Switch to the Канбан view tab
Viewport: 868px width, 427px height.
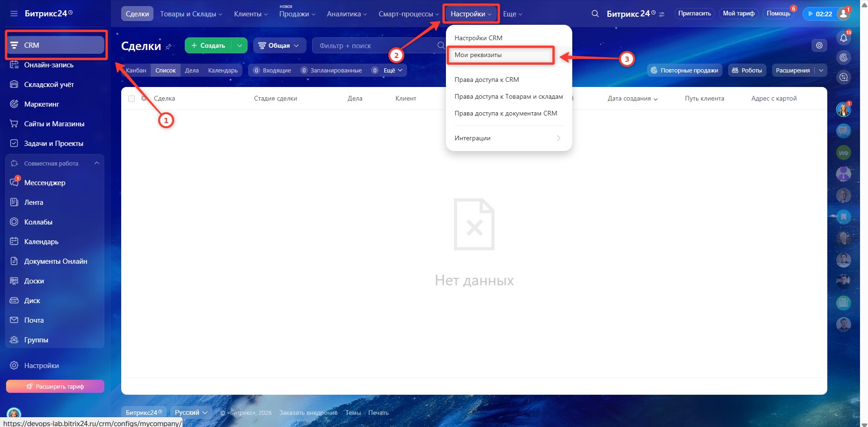pos(136,70)
